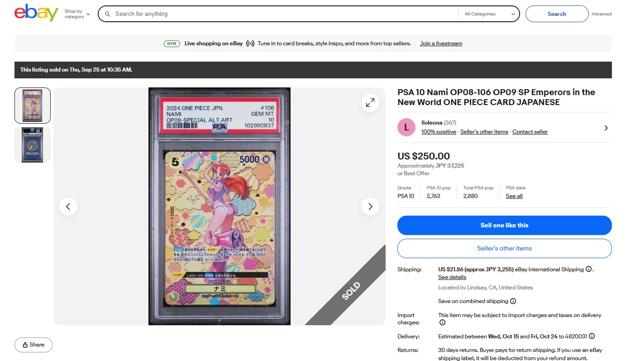Open See all PSA data link

(514, 196)
